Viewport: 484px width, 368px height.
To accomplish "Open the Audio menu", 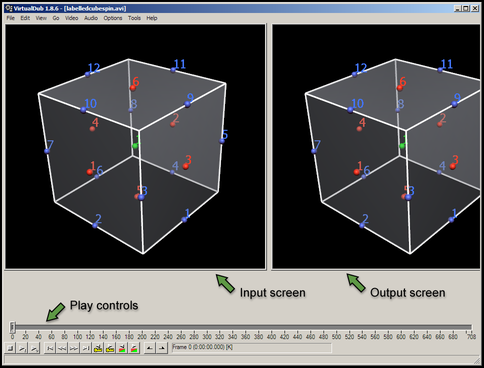I will (91, 18).
